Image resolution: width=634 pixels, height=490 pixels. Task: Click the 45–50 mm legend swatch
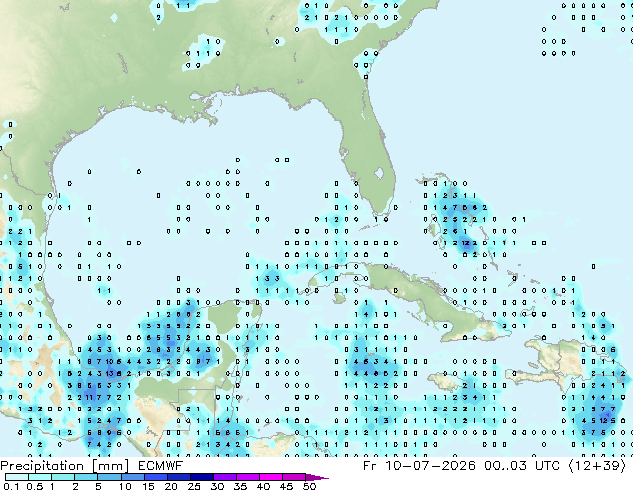[x=294, y=477]
